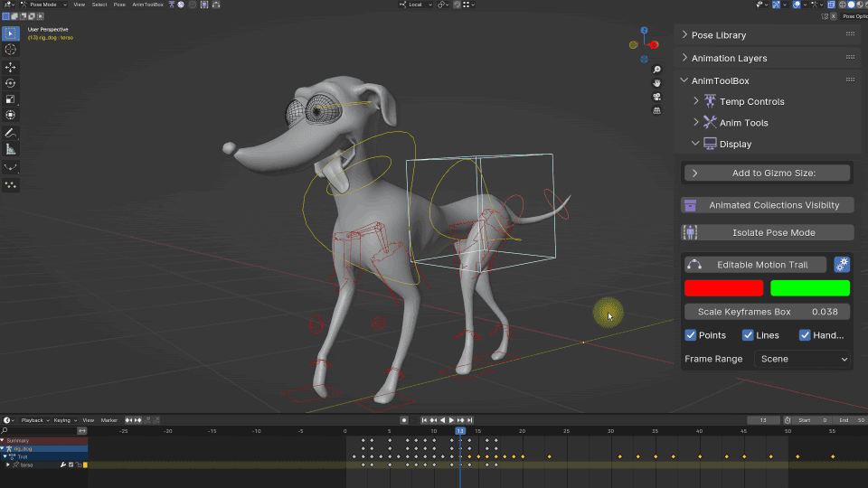Click Isolate Pose Mode button
Screen dimensions: 868x488
(768, 232)
